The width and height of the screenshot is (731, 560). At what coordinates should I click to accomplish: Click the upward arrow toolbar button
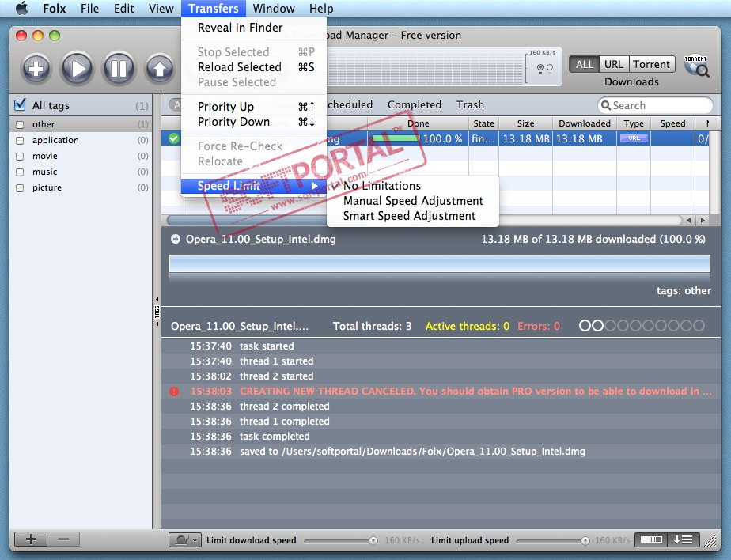(x=160, y=68)
